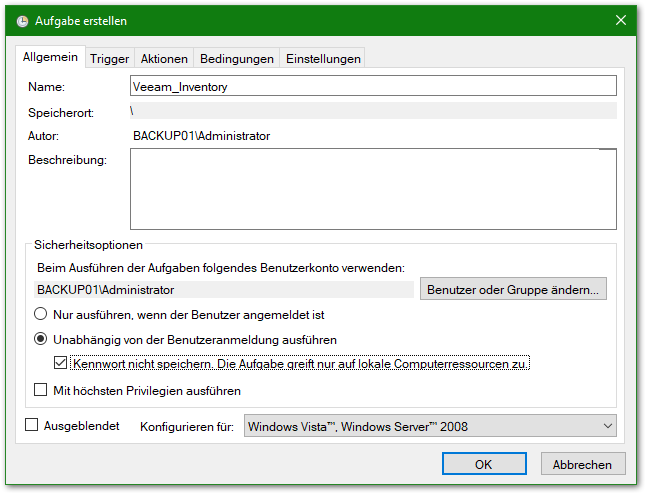
Task: Uncheck 'Kennwort nicht speichern' checkbox
Action: click(61, 363)
